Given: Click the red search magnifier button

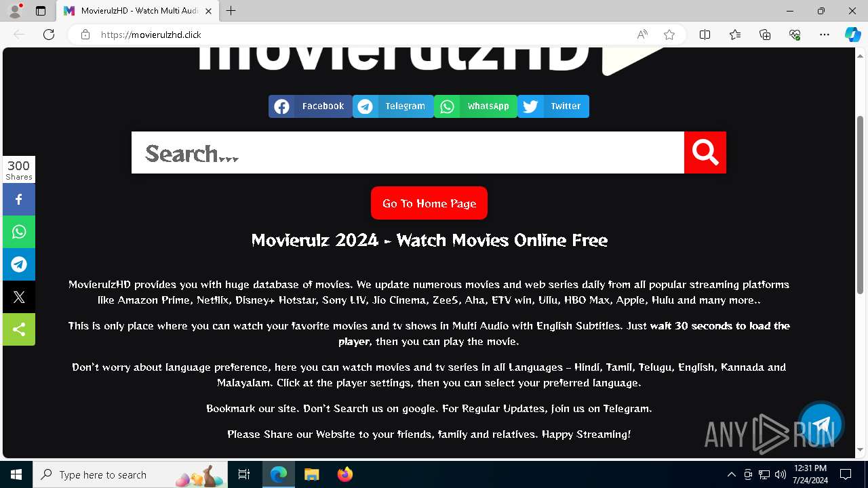Looking at the screenshot, I should [x=705, y=152].
